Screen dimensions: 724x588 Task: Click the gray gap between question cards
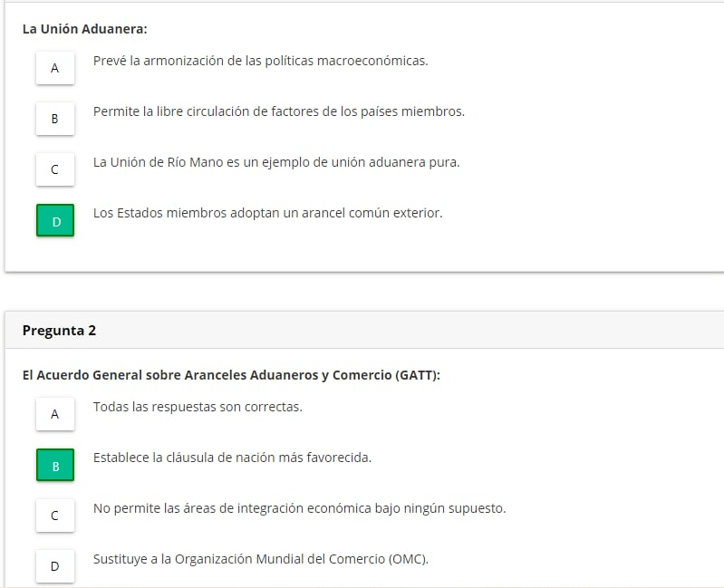coord(362,292)
